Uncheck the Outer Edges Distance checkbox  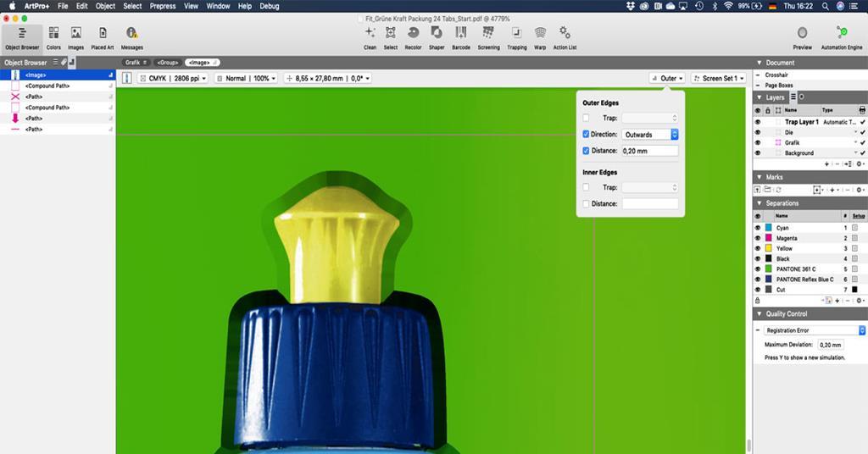pos(586,151)
